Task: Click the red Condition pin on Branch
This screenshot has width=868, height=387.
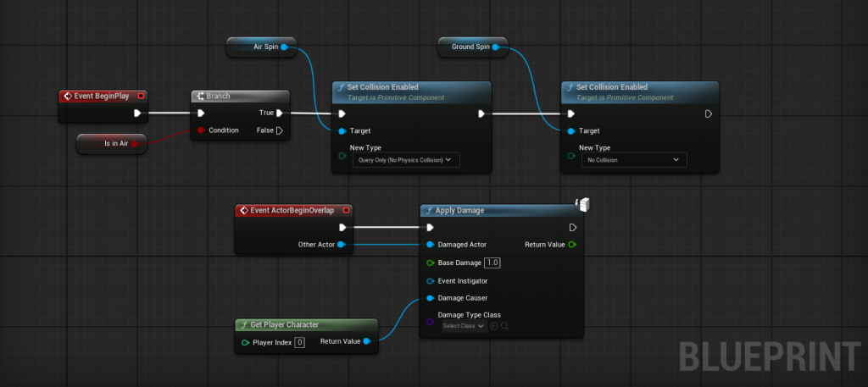Action: tap(201, 130)
